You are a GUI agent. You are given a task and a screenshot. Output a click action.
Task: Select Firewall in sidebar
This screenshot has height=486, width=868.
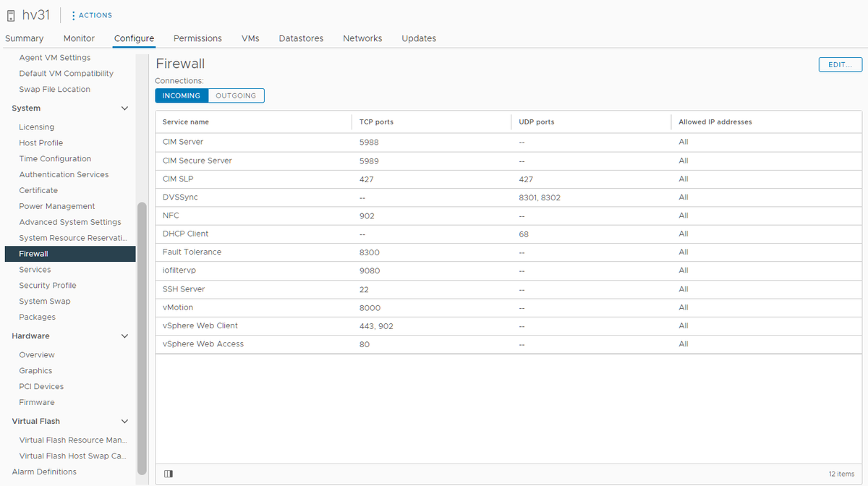pos(70,254)
